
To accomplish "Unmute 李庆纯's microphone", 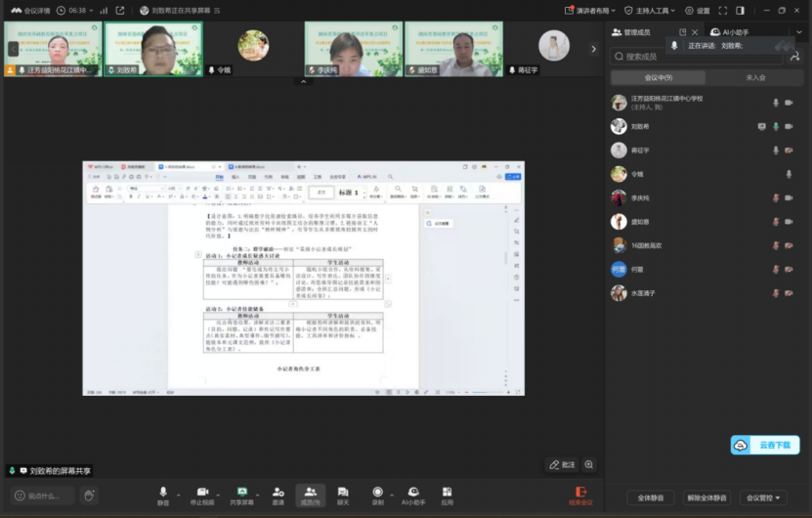I will 776,197.
